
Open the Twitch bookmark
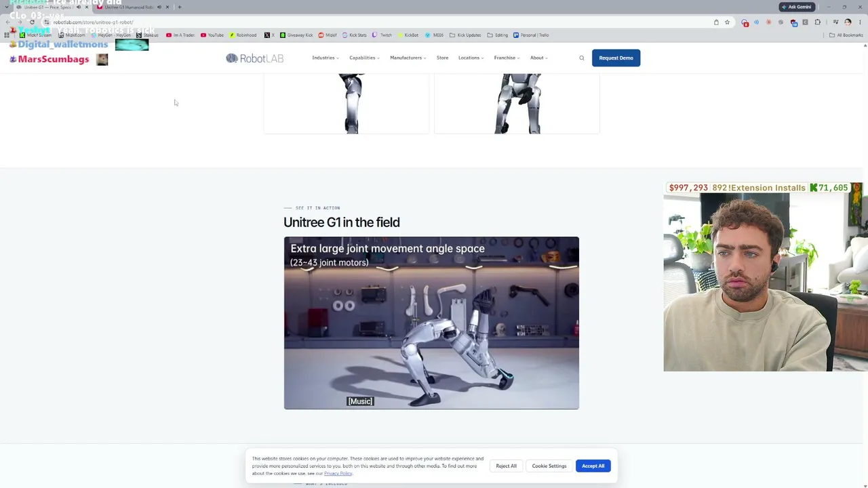382,35
